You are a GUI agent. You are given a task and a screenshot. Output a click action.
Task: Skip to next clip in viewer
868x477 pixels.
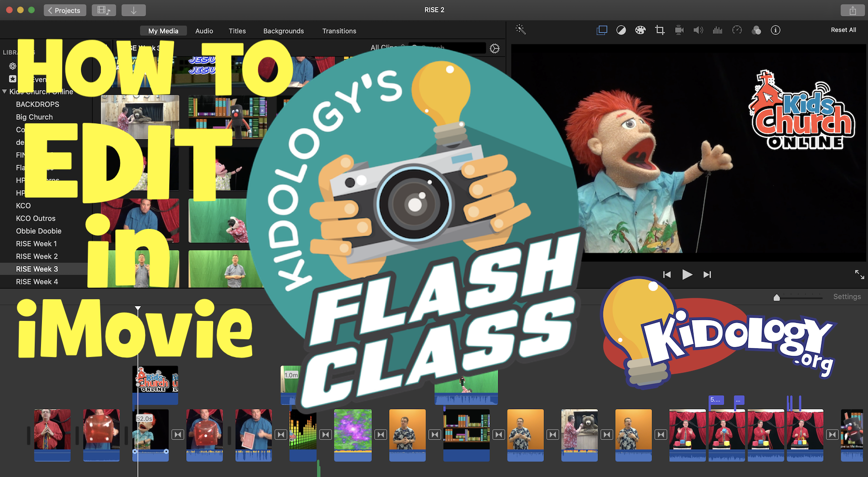(707, 275)
